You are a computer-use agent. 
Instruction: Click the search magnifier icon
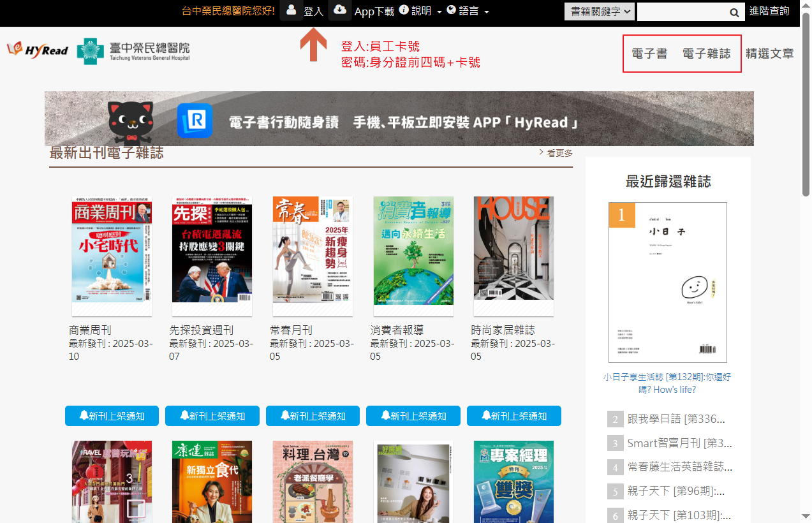734,12
